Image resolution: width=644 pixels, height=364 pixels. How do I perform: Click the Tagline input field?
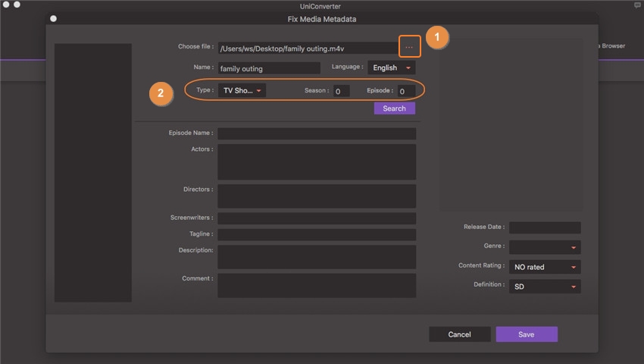[317, 234]
